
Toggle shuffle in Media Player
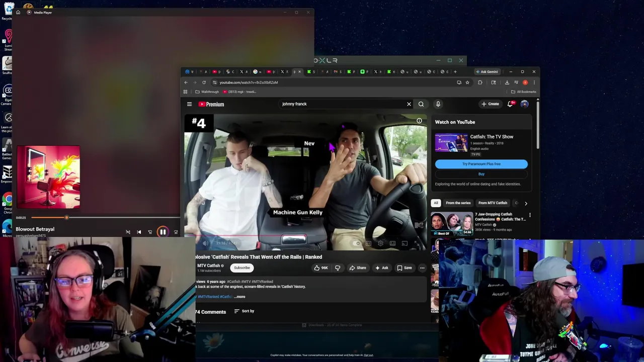(x=128, y=232)
